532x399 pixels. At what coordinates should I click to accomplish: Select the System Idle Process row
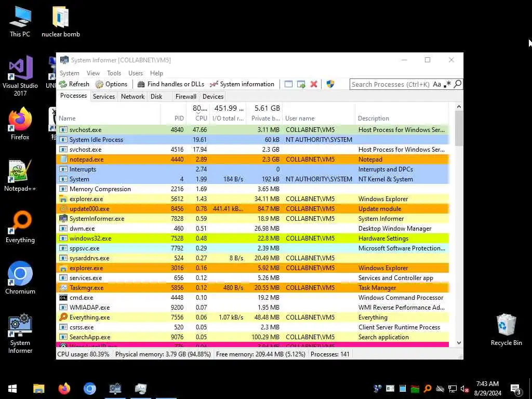pos(253,139)
